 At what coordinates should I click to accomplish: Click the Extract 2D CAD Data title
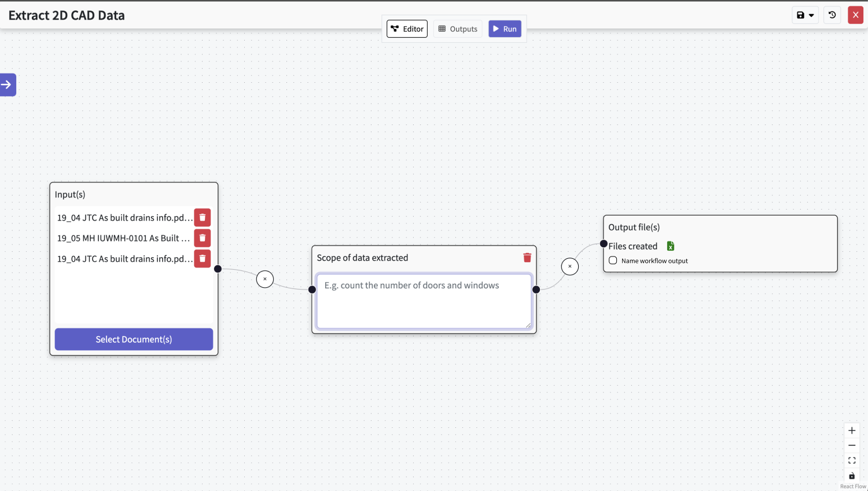[67, 16]
